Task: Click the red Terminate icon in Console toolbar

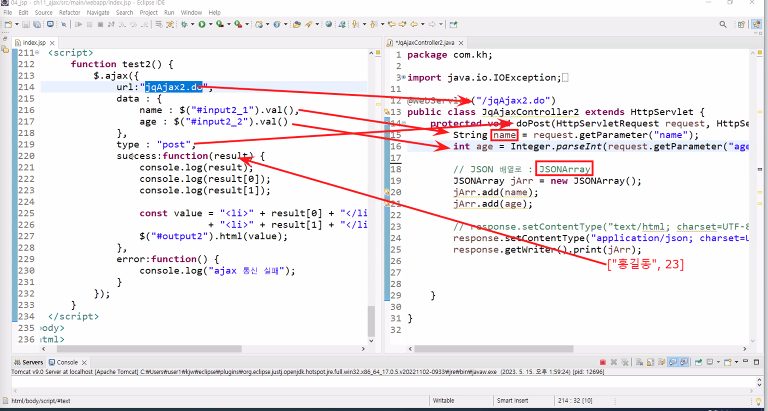Action: point(603,363)
